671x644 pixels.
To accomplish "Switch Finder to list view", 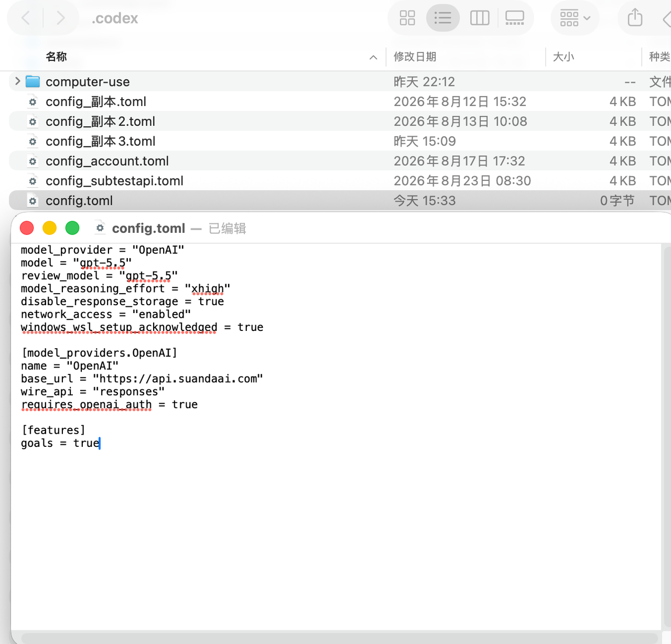I will [443, 18].
